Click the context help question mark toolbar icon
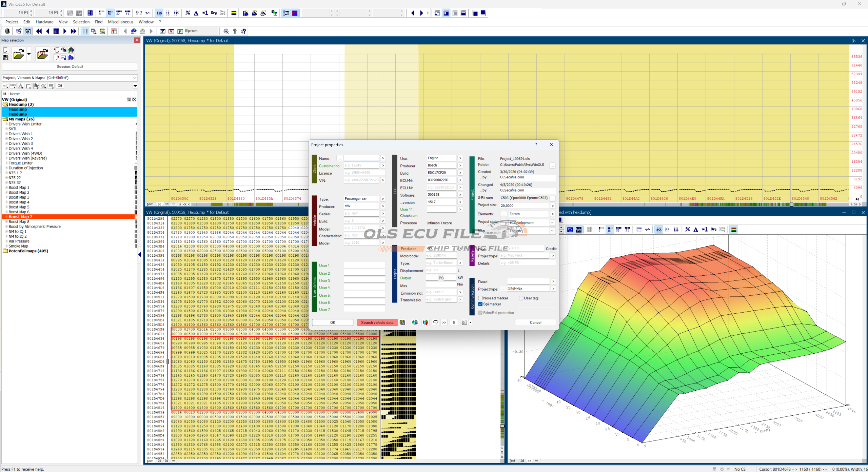Viewport: 868px width, 472px height. coord(243,31)
